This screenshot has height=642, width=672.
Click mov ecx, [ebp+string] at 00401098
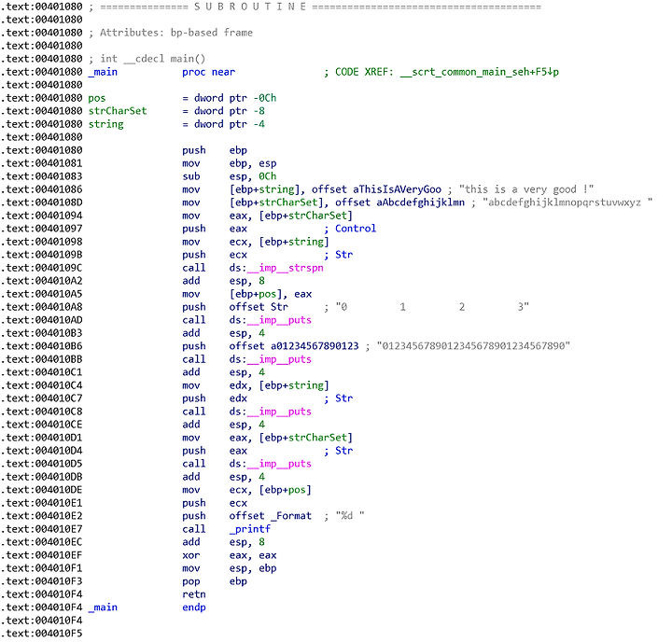click(256, 242)
